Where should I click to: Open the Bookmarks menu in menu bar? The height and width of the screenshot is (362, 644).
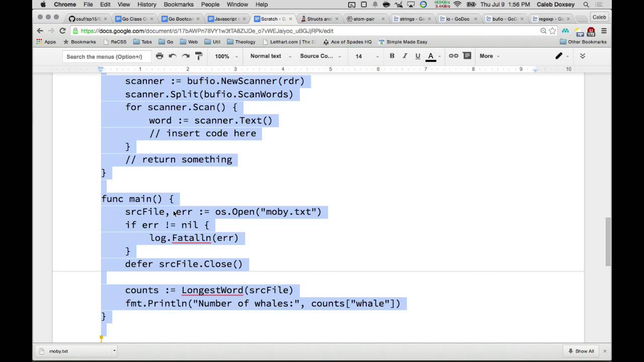pyautogui.click(x=179, y=5)
